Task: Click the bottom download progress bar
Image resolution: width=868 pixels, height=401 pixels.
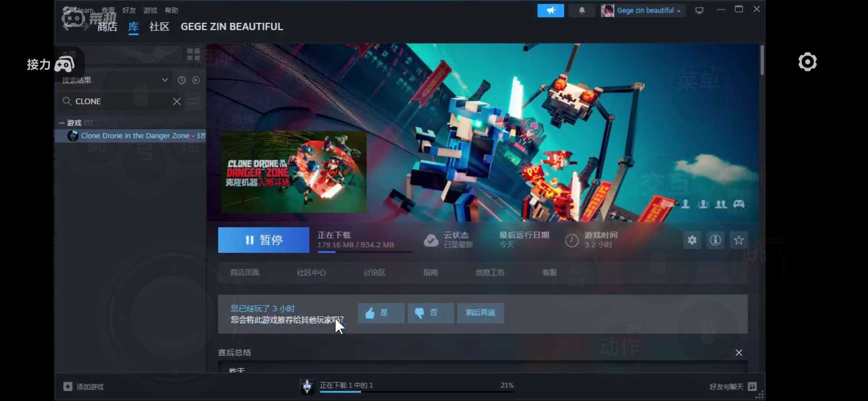Action: point(416,391)
